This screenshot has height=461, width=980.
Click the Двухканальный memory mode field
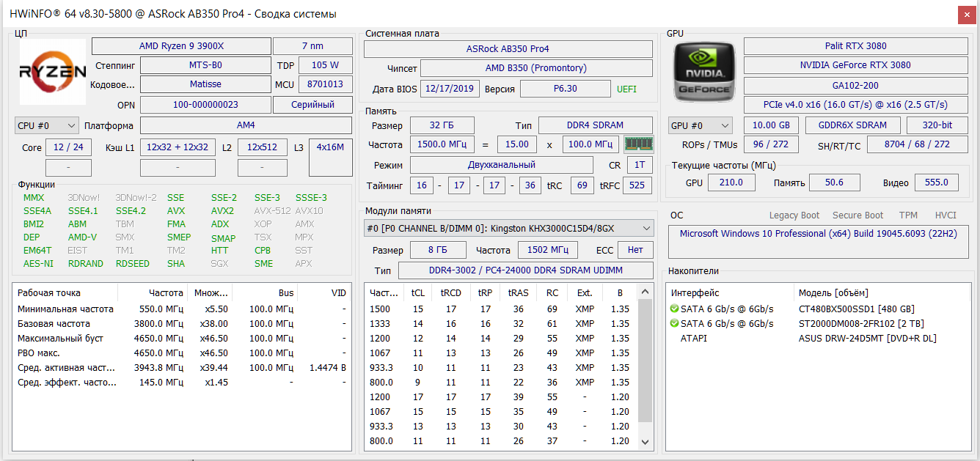tap(502, 165)
